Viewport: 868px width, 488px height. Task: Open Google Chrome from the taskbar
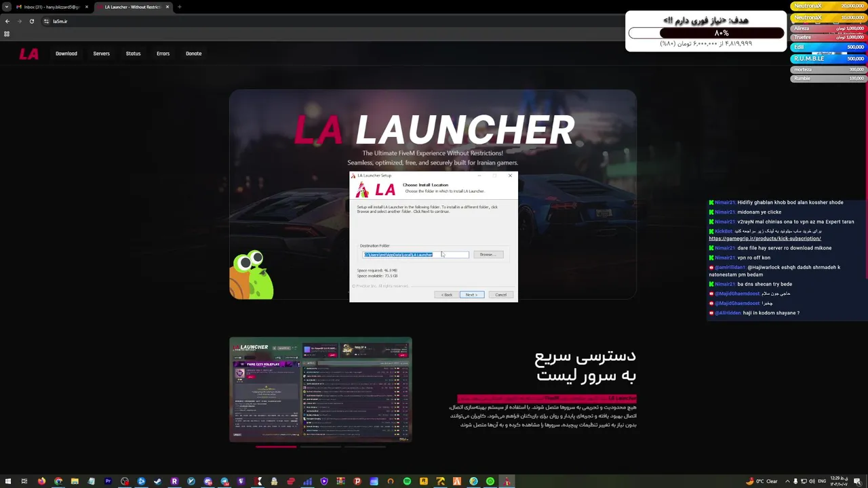pos(58,481)
